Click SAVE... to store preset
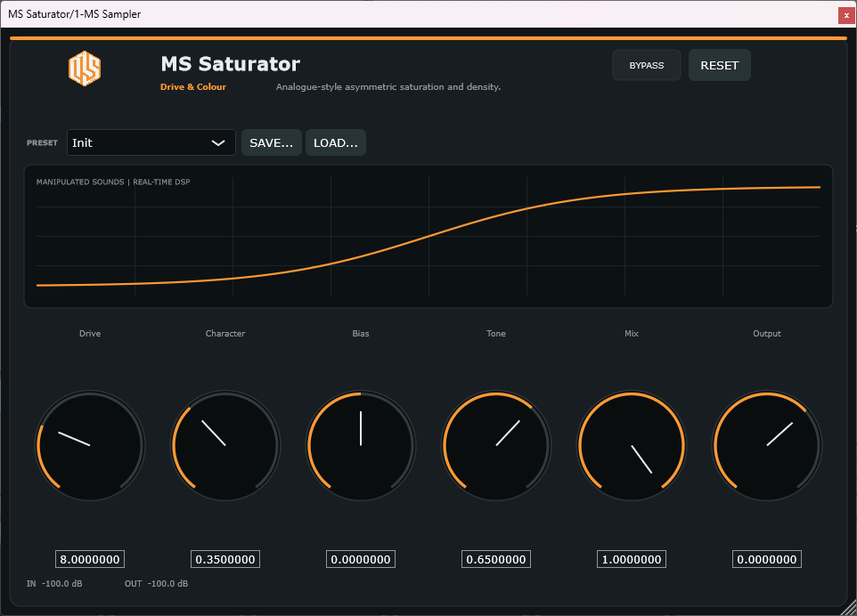Image resolution: width=857 pixels, height=616 pixels. point(271,142)
